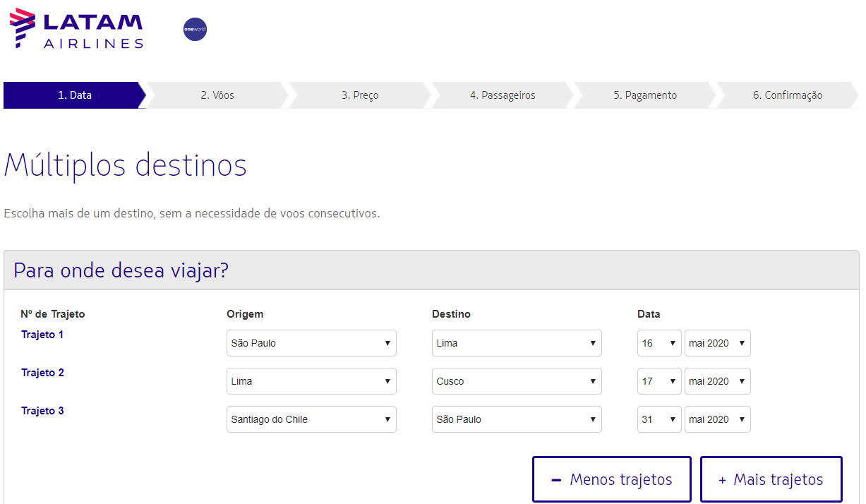Open Trajeto 2 month dropdown

(717, 381)
